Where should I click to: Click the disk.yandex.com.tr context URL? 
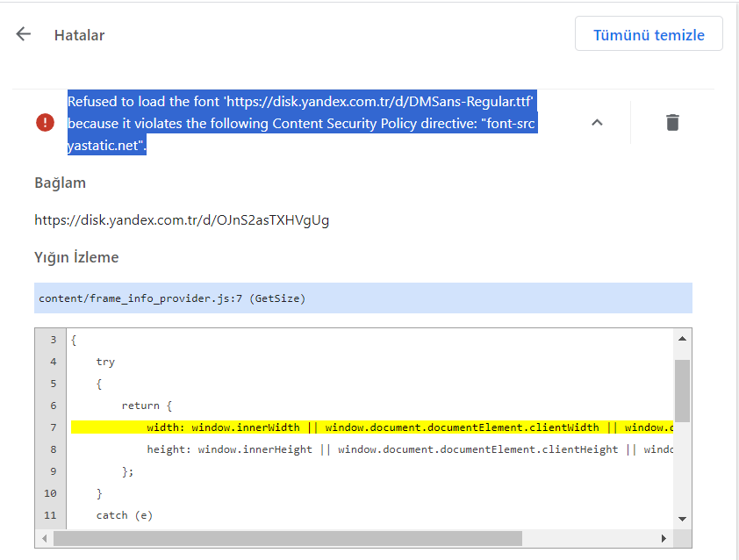(x=182, y=220)
